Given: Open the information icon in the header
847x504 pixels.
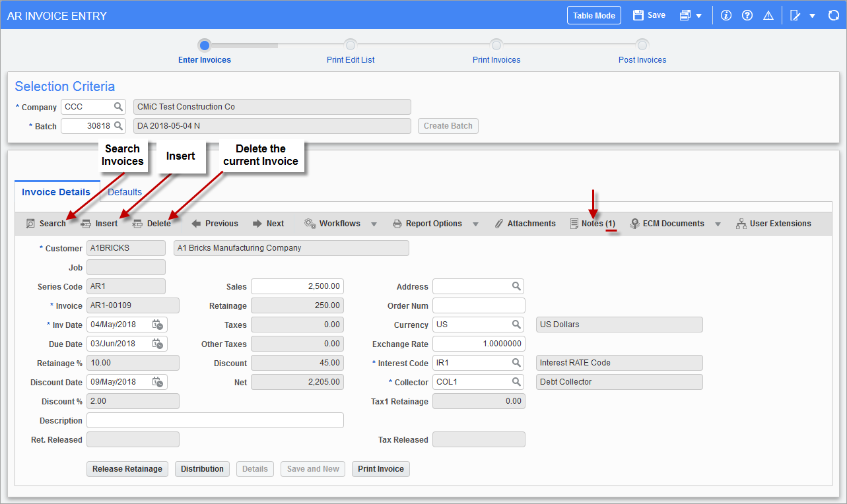Looking at the screenshot, I should coord(726,15).
